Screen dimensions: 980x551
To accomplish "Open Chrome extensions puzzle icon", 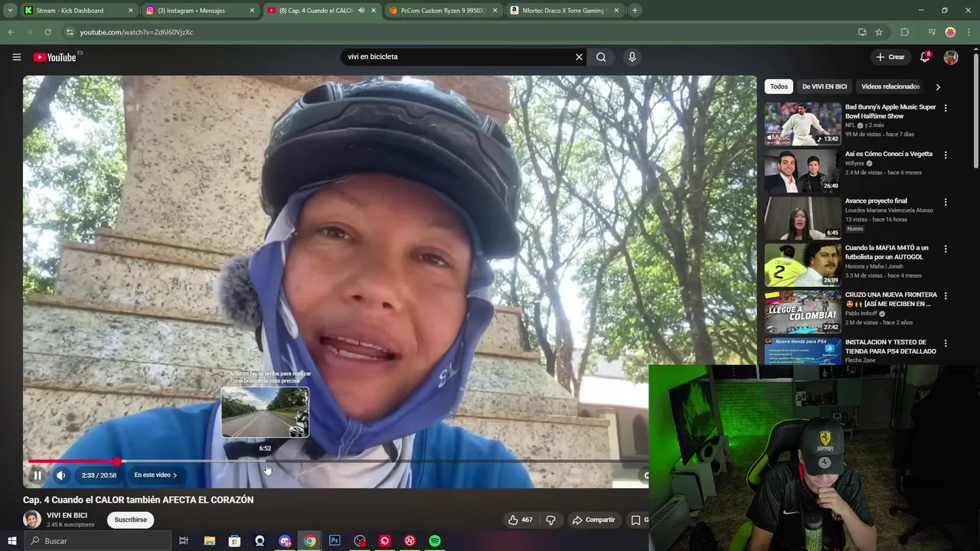I will coord(904,32).
